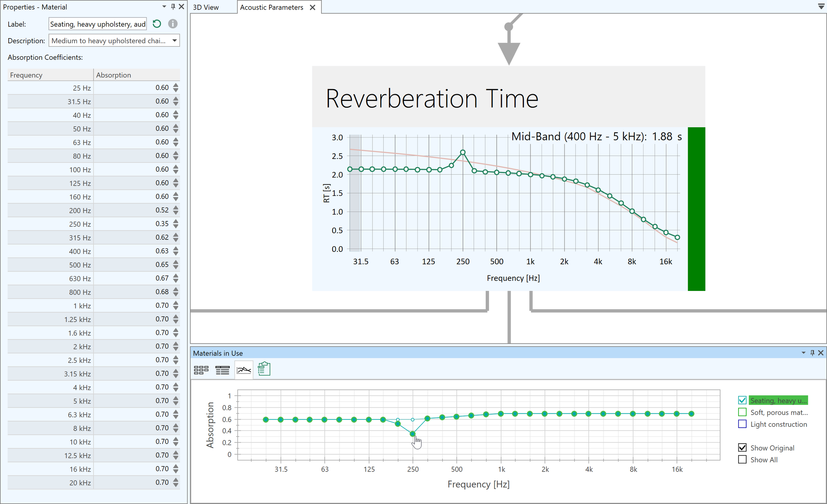Check the Soft, porous material checkbox
The width and height of the screenshot is (827, 504).
click(742, 412)
